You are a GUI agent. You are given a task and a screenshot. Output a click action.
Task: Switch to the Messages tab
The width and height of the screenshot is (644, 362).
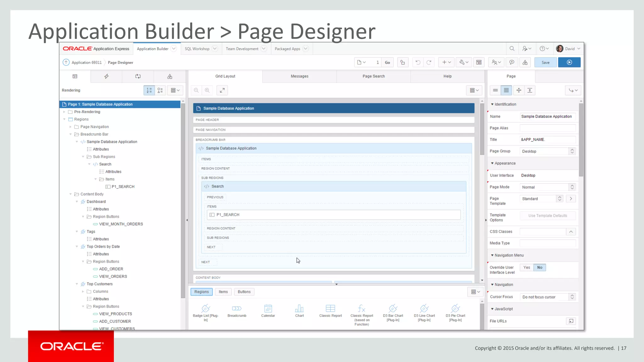pyautogui.click(x=299, y=76)
